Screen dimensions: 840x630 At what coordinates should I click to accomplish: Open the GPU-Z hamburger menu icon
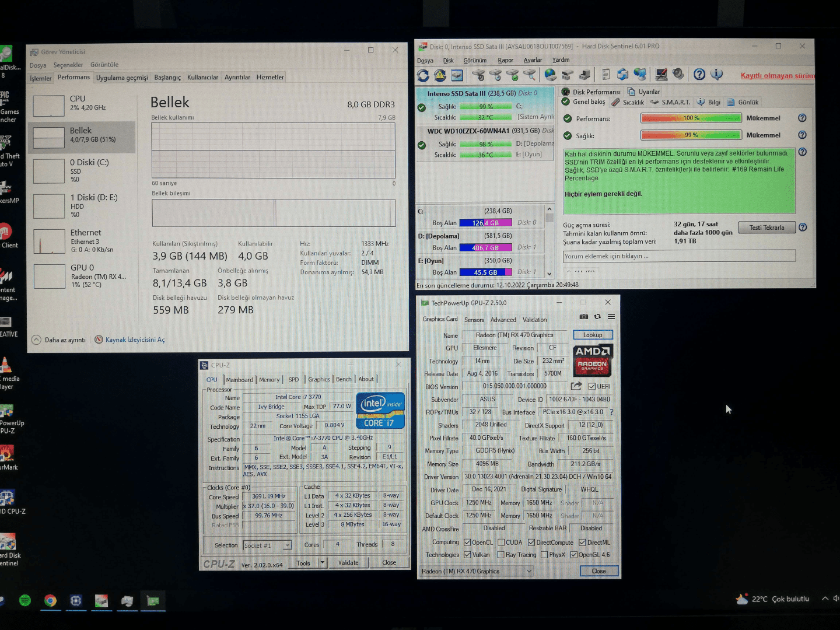611,317
